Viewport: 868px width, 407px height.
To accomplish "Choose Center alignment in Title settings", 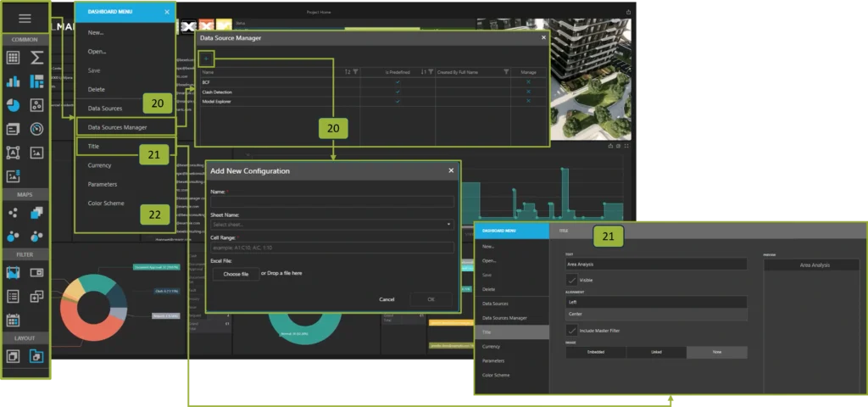I will tap(657, 314).
